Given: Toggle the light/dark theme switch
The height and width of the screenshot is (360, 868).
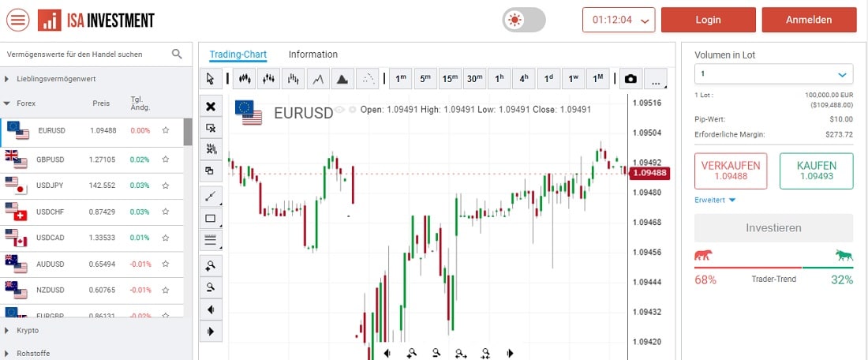Looking at the screenshot, I should 524,20.
